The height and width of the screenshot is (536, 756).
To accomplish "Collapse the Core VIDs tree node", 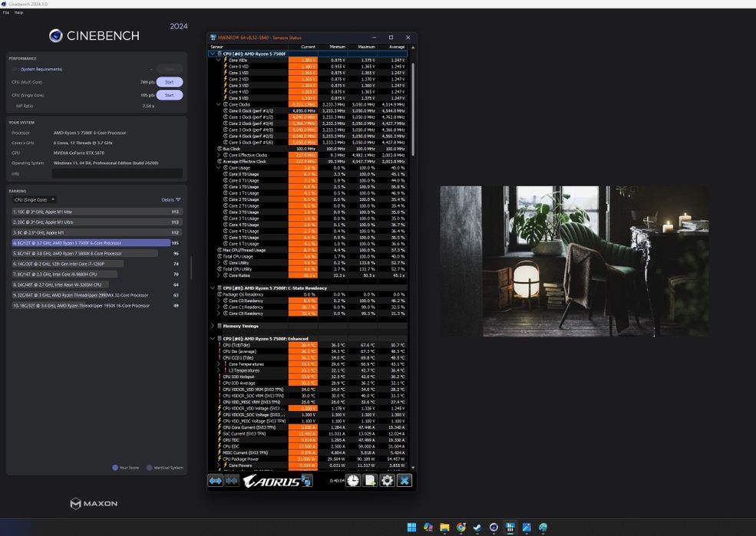I will 219,61.
